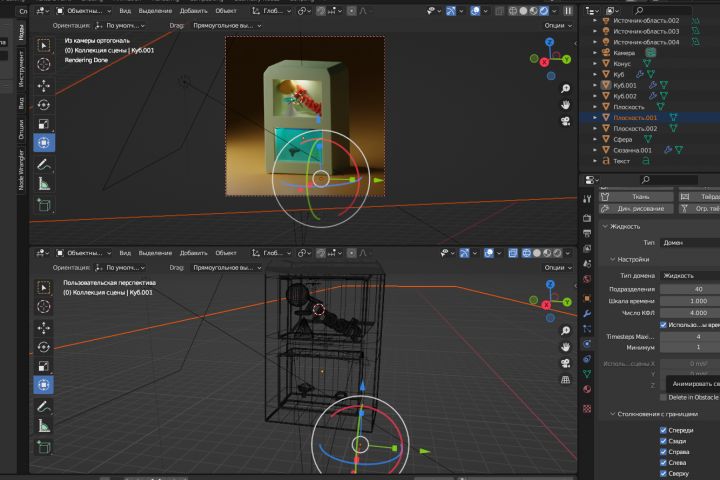Toggle the Слева boundary collision checkbox
Viewport: 720px width, 480px height.
tap(663, 462)
